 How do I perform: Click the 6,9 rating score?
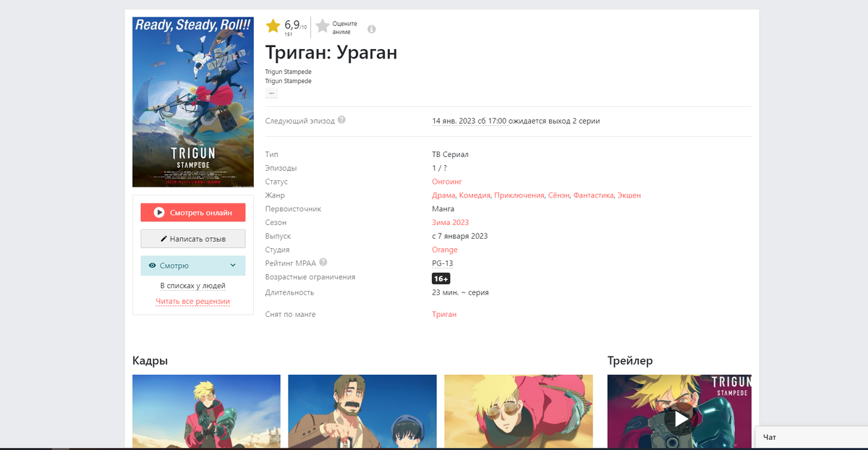coord(292,25)
